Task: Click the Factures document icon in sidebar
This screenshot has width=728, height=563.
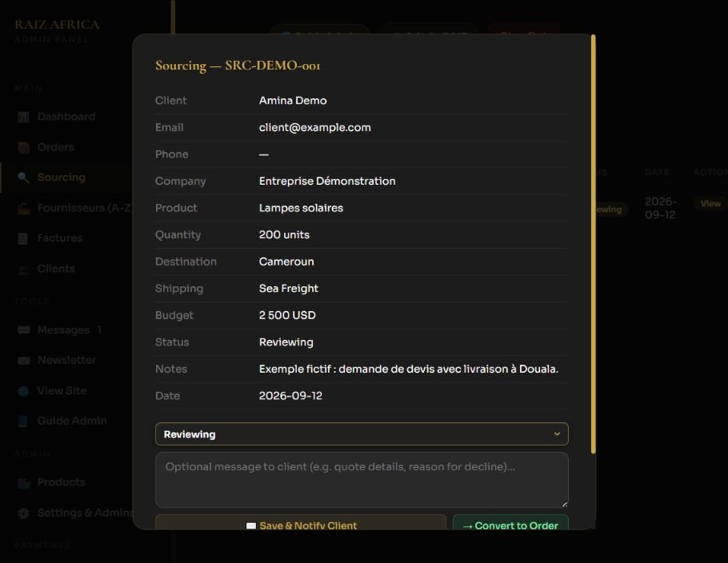Action: (x=22, y=238)
